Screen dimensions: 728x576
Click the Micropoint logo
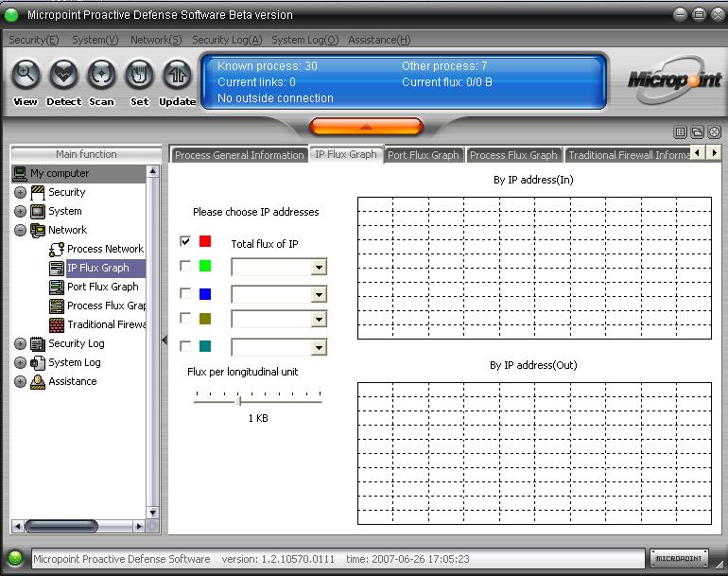675,79
